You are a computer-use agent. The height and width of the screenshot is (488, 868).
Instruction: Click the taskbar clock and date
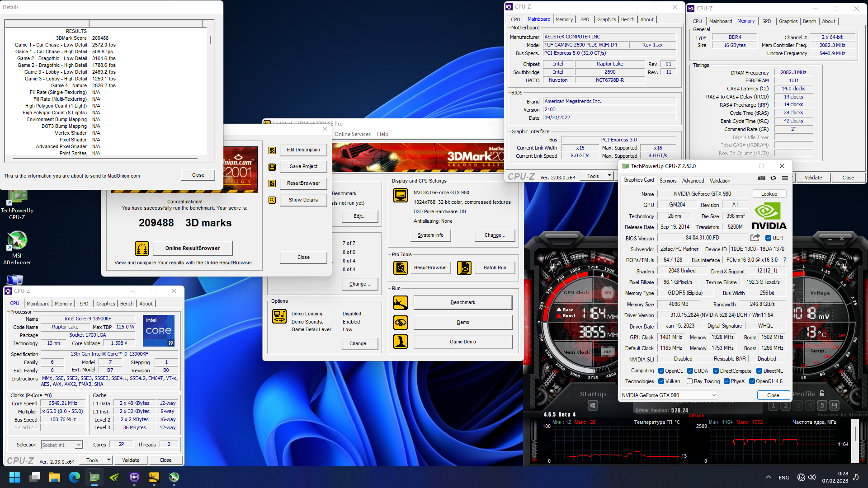pyautogui.click(x=835, y=477)
